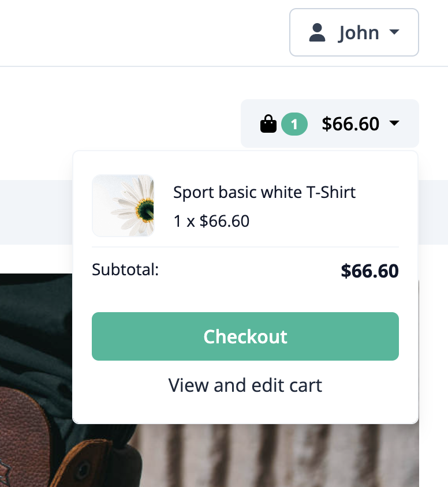Image resolution: width=448 pixels, height=487 pixels.
Task: Open the View and edit cart link
Action: click(245, 385)
